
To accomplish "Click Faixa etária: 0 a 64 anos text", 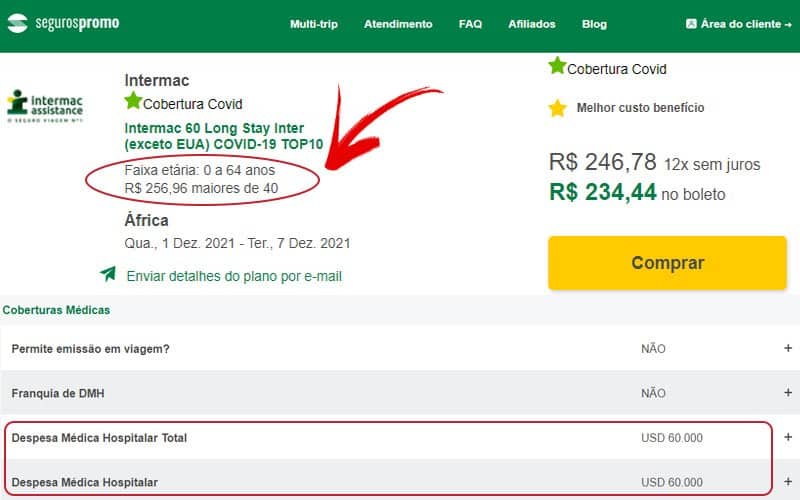I will coord(199,170).
